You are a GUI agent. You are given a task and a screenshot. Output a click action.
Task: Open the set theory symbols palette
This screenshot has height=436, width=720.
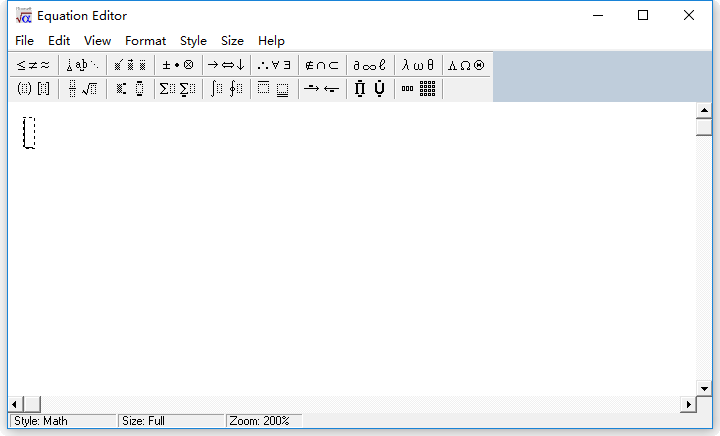(x=321, y=65)
